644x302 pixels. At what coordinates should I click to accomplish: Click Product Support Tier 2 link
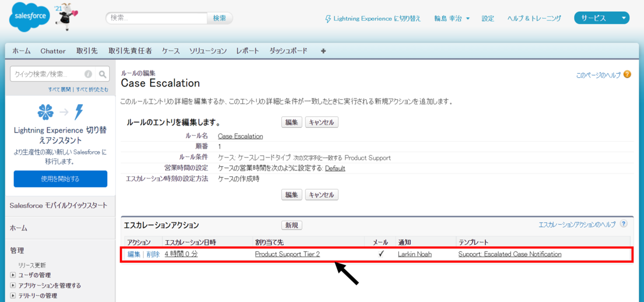click(x=288, y=254)
